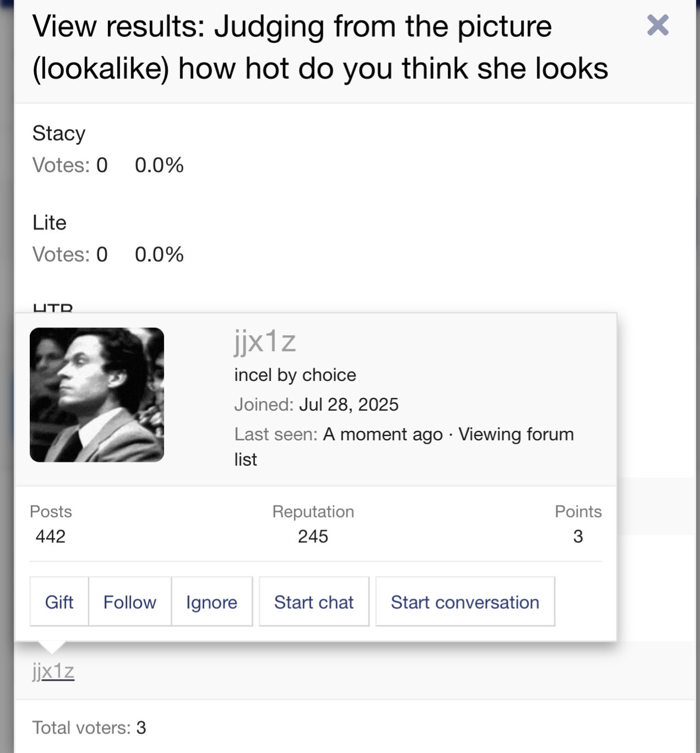
Task: Close the View results dialog
Action: pyautogui.click(x=657, y=25)
